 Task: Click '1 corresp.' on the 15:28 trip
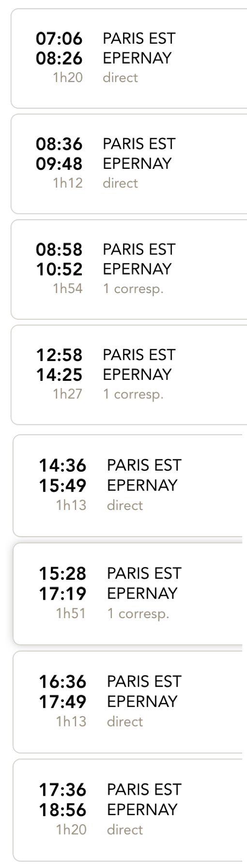tap(138, 614)
